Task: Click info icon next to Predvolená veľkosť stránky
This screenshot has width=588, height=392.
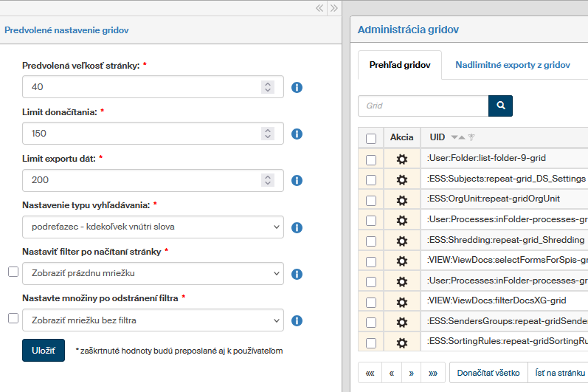Action: (x=297, y=87)
